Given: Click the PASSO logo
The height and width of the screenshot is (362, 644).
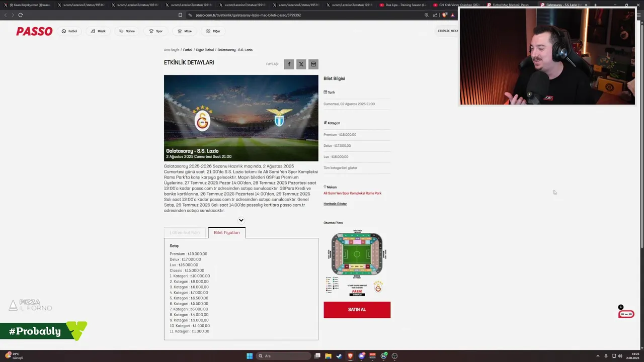Looking at the screenshot, I should tap(34, 31).
